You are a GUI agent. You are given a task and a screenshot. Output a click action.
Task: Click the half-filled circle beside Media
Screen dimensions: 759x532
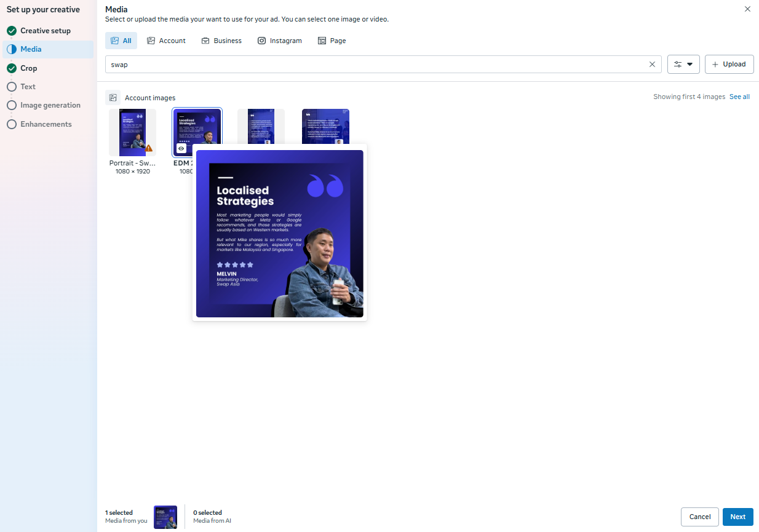tap(11, 49)
